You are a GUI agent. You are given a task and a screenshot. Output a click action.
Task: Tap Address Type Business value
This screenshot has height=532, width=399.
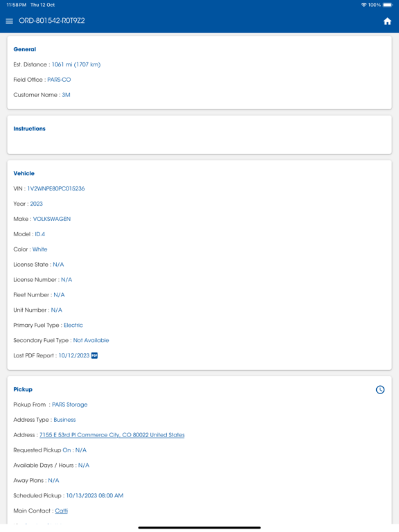point(64,420)
